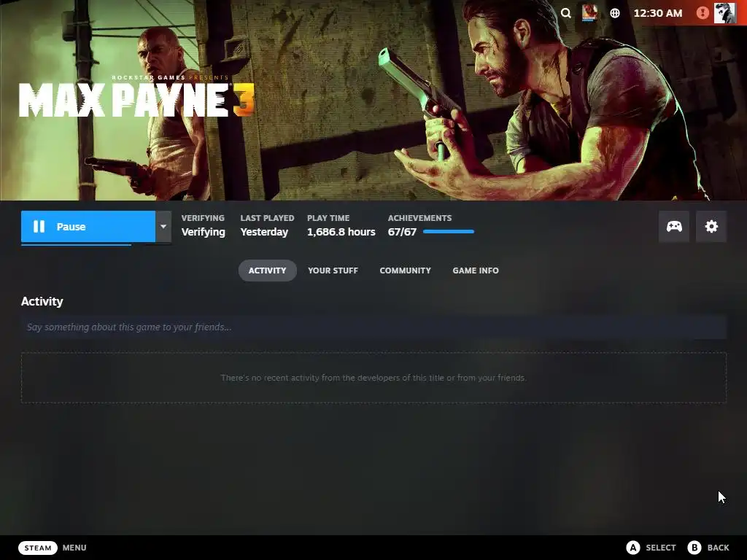The height and width of the screenshot is (560, 747).
Task: Click the no recent activity message
Action: click(373, 378)
